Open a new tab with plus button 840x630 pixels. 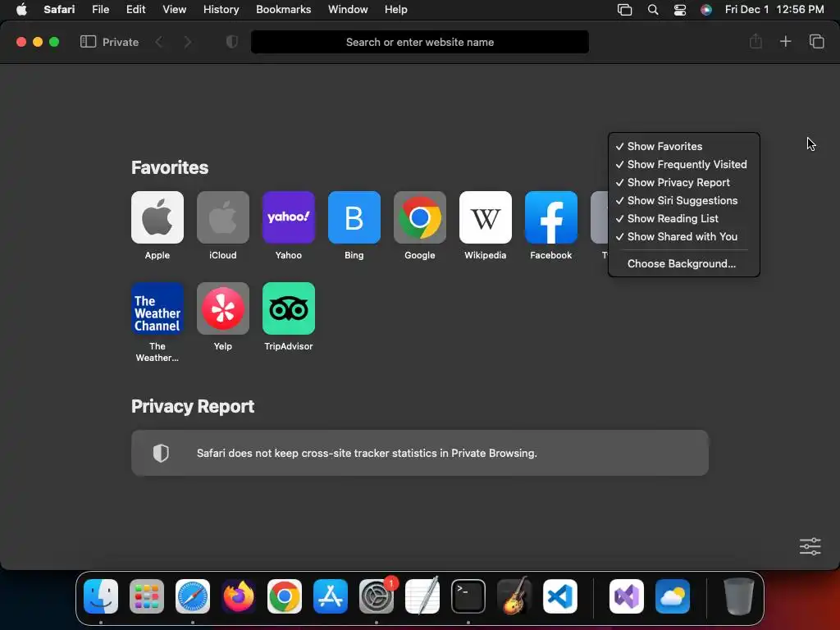click(x=785, y=41)
